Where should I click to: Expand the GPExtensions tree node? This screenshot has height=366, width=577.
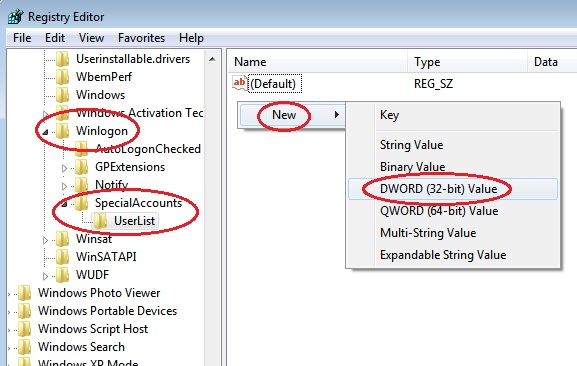tap(64, 168)
